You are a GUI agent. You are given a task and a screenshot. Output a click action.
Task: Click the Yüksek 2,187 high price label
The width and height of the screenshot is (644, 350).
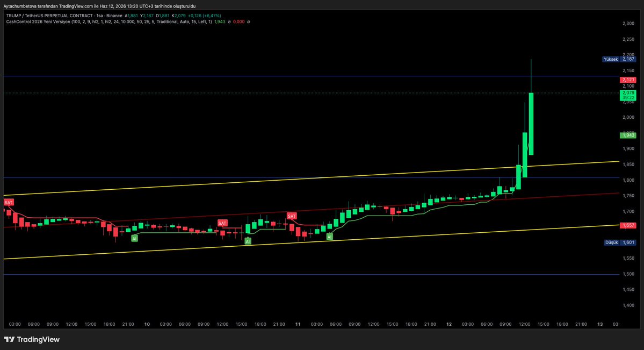pyautogui.click(x=619, y=59)
